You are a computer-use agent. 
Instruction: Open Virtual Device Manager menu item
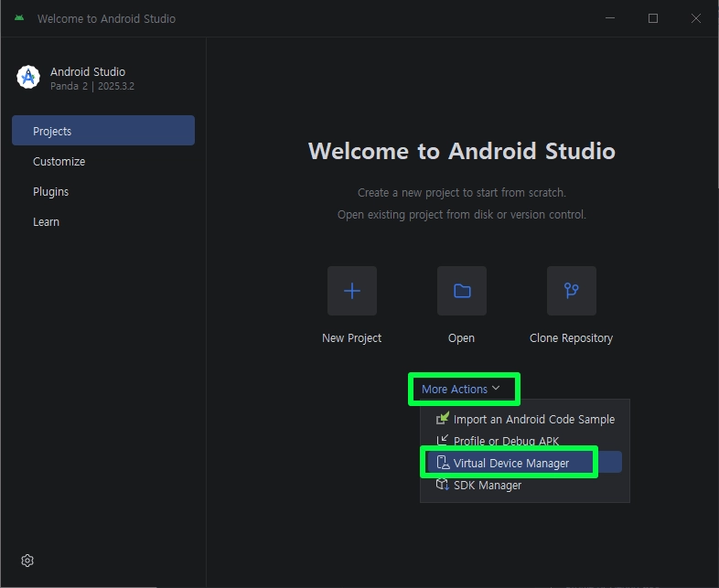[x=524, y=463]
